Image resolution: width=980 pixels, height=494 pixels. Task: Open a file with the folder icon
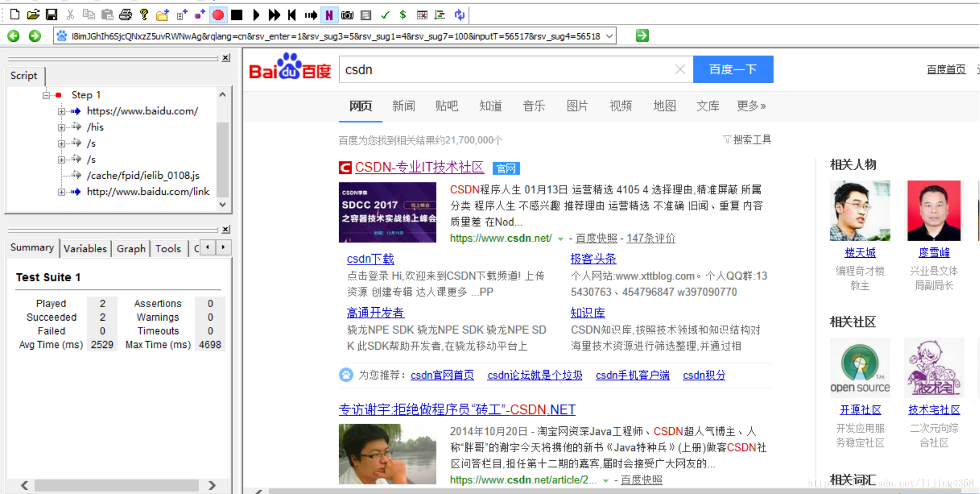coord(33,14)
